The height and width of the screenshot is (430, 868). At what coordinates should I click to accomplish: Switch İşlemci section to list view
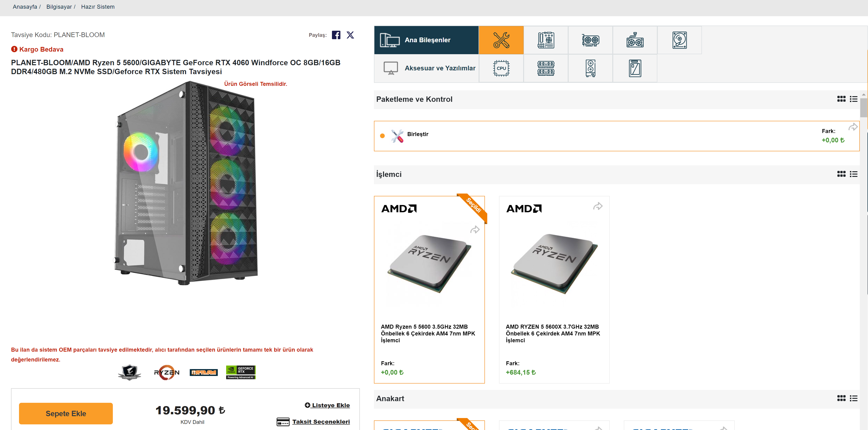pos(853,174)
